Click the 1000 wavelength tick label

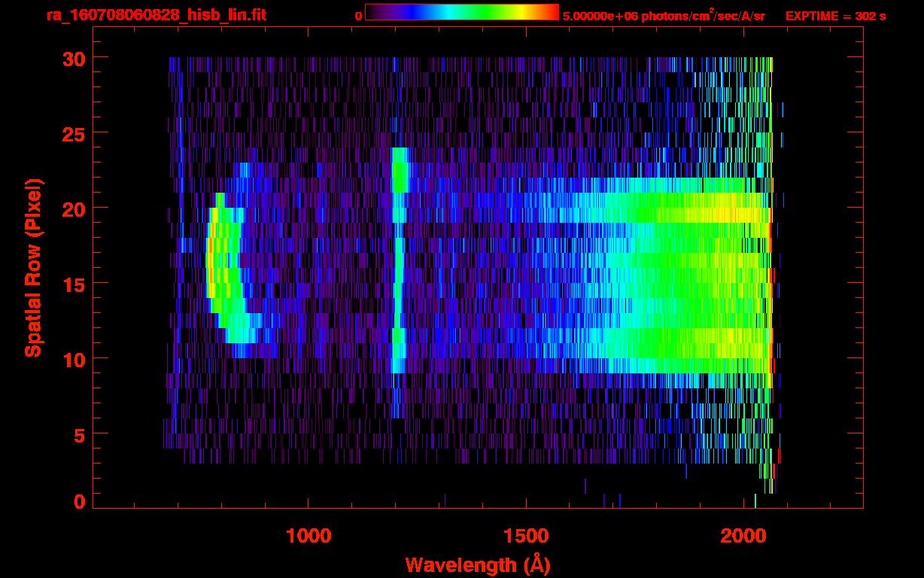309,535
